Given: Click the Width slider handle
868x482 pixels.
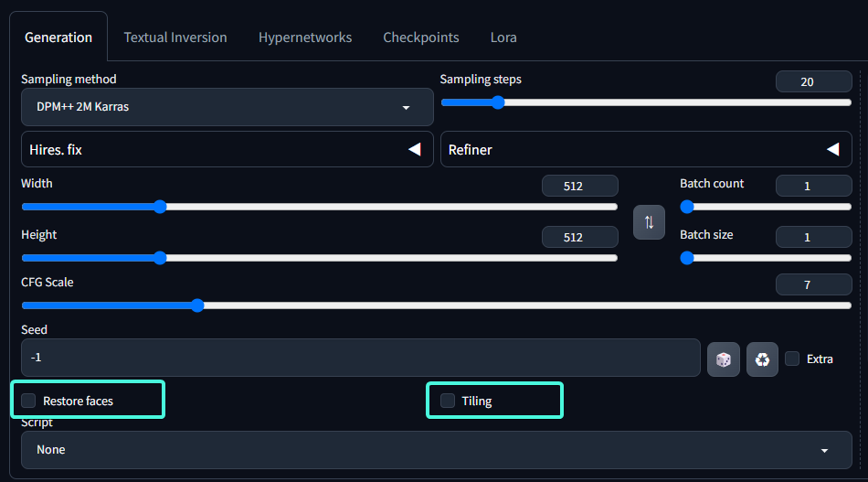Looking at the screenshot, I should 160,207.
